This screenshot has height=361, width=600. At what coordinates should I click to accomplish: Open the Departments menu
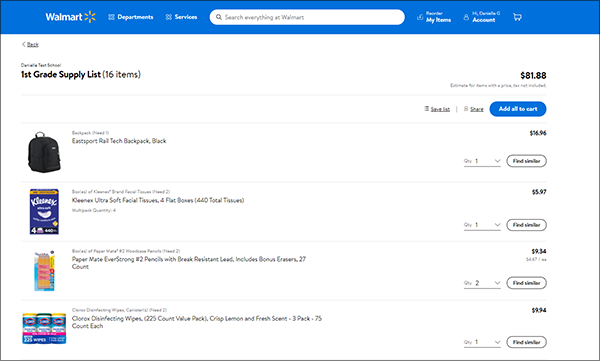(130, 17)
